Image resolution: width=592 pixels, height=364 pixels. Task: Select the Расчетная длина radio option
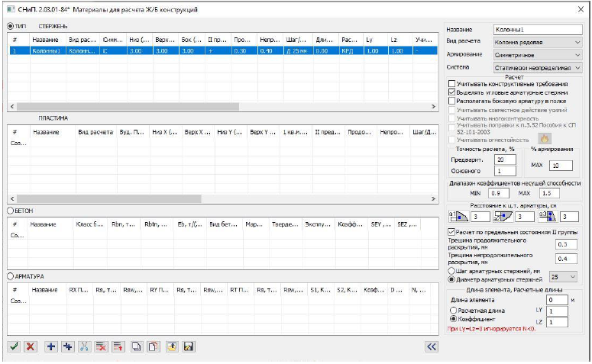(x=454, y=311)
